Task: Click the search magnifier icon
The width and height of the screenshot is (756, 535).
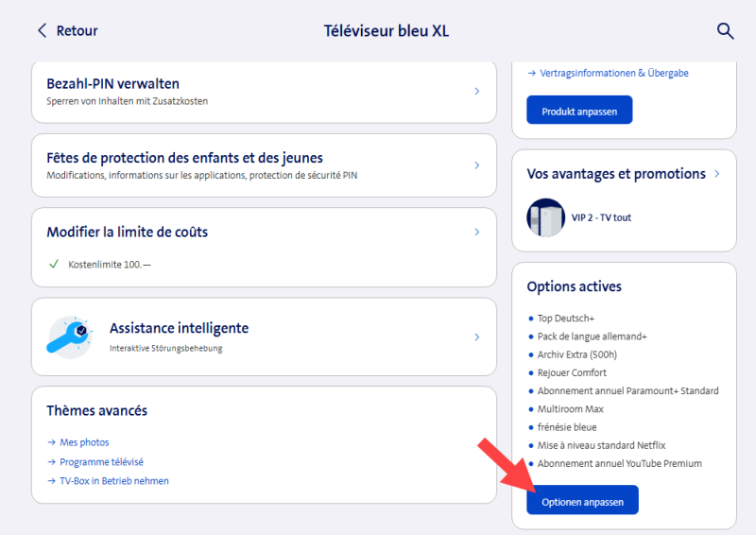Action: pos(725,31)
